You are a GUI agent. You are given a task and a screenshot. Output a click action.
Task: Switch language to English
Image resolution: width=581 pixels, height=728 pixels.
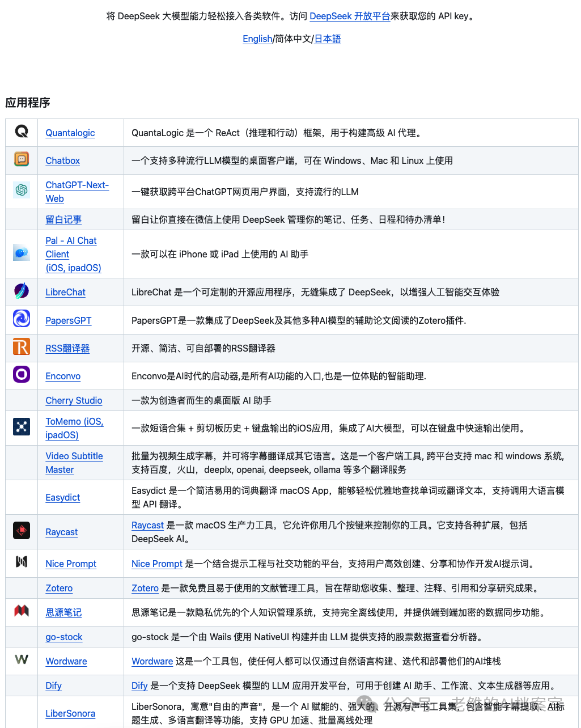tap(257, 39)
